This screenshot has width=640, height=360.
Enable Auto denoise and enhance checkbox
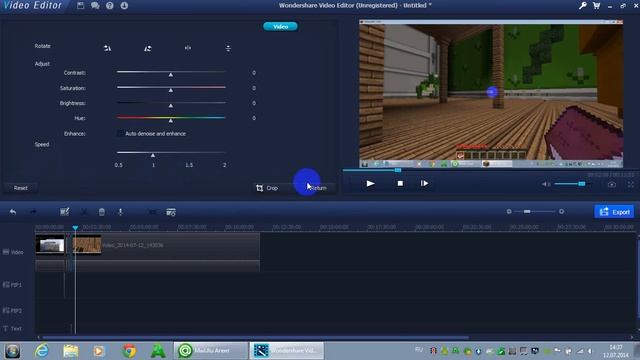click(x=120, y=133)
